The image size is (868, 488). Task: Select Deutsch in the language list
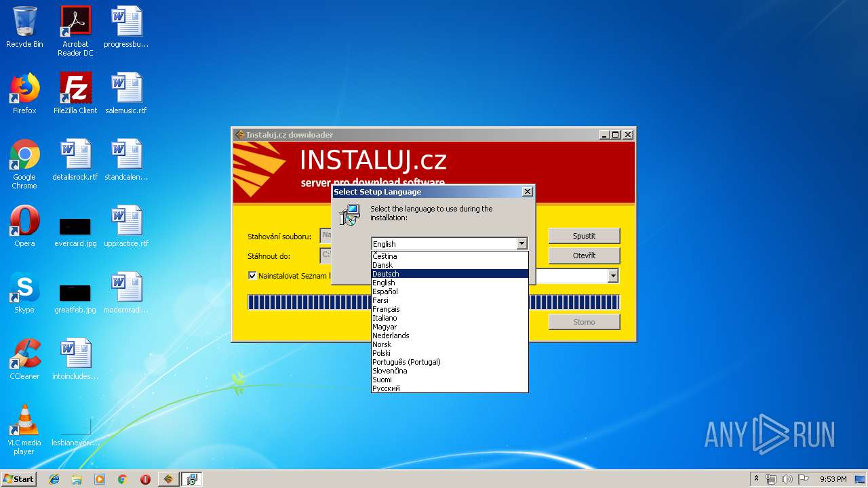tap(450, 274)
